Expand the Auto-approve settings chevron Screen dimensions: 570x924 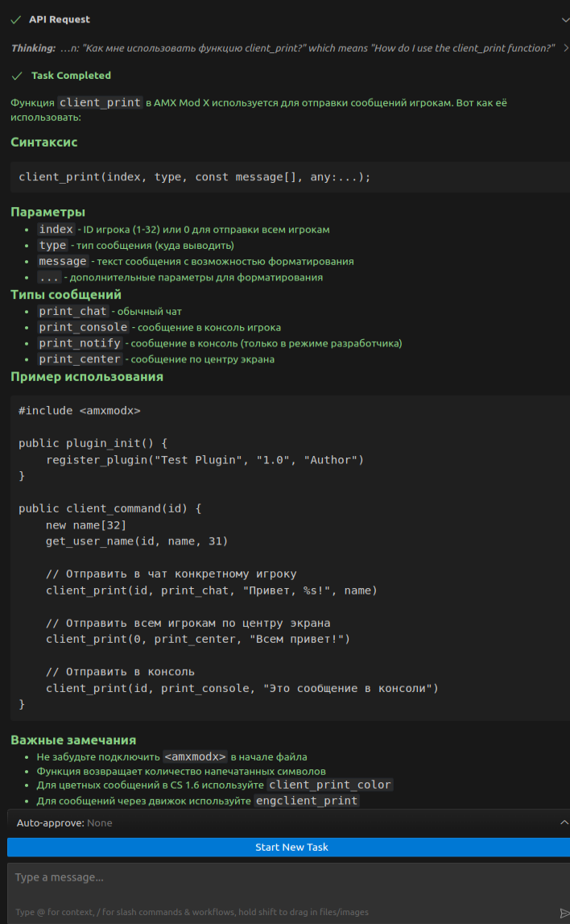[x=564, y=822]
